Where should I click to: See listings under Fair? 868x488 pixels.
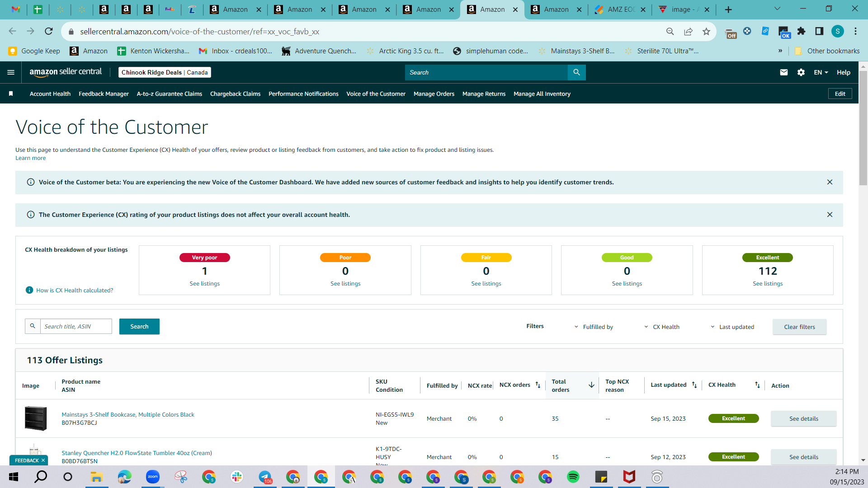click(486, 283)
